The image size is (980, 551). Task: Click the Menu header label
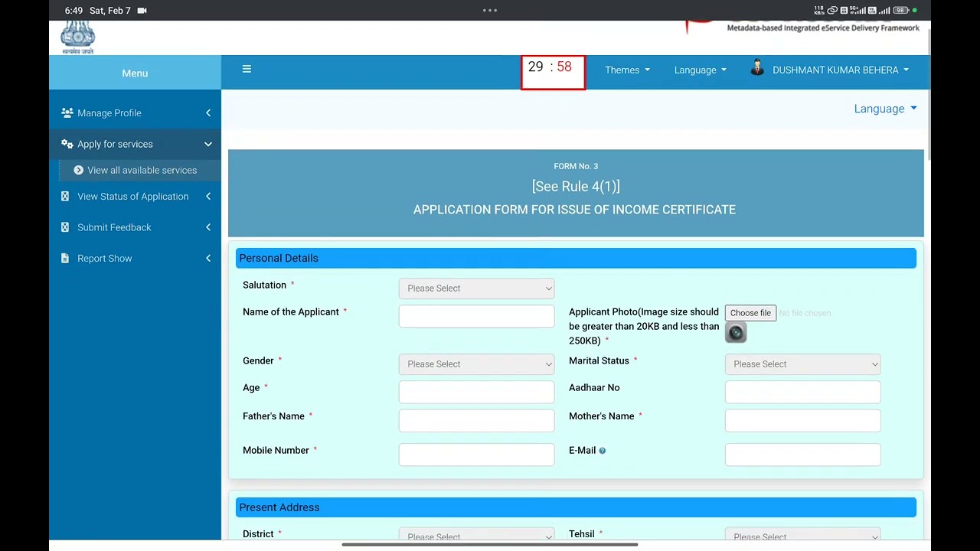(x=135, y=73)
